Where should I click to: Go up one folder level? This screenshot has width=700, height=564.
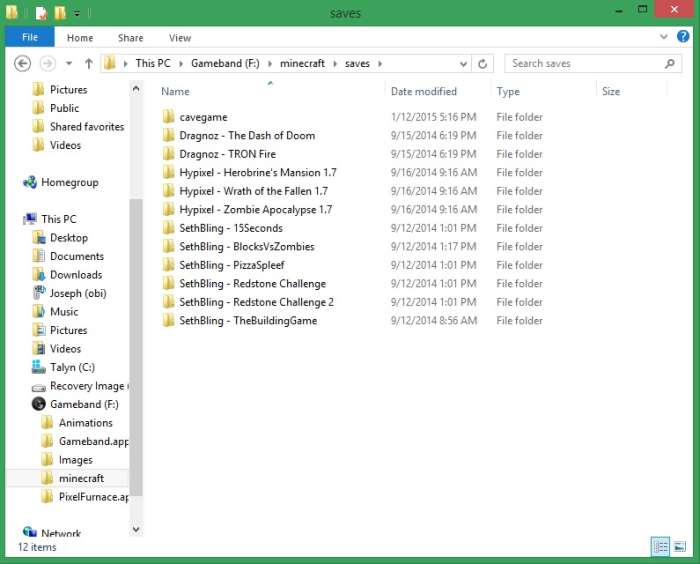pos(89,63)
